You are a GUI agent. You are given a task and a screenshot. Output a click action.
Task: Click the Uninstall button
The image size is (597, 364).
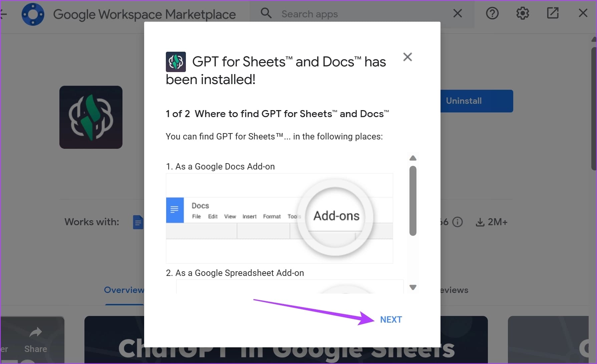pos(477,101)
